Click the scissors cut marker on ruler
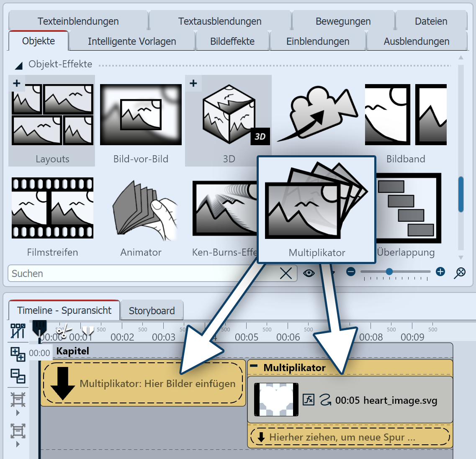This screenshot has width=476, height=459. (x=64, y=331)
